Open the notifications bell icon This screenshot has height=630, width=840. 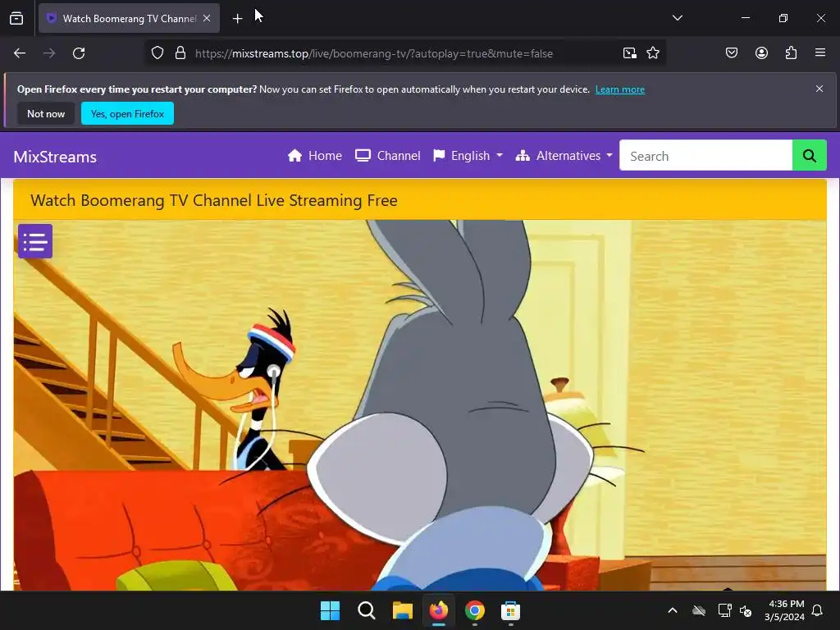818,610
